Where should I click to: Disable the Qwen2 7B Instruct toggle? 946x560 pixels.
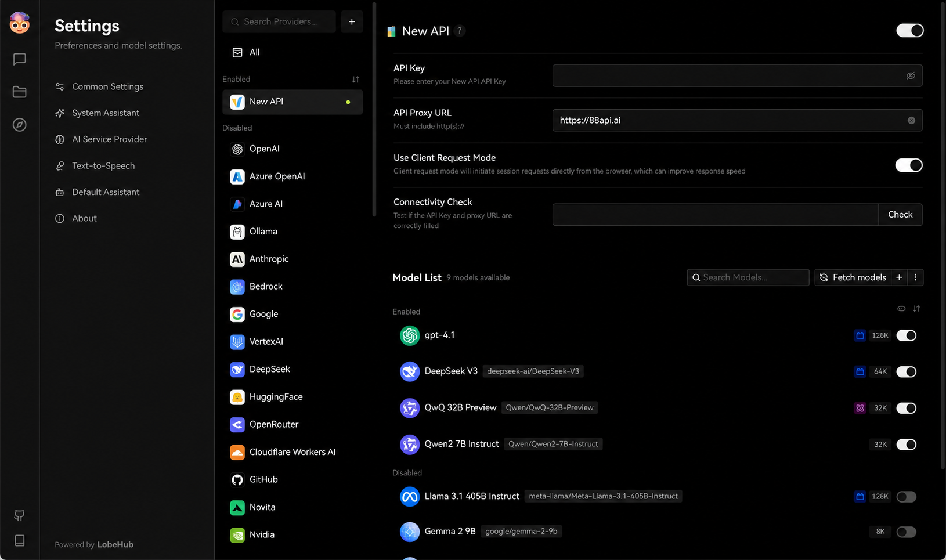tap(906, 445)
